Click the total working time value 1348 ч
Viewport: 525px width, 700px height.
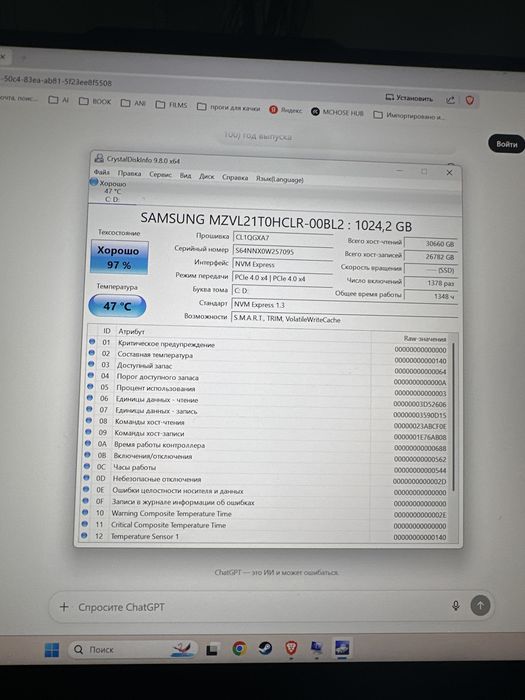pos(431,296)
